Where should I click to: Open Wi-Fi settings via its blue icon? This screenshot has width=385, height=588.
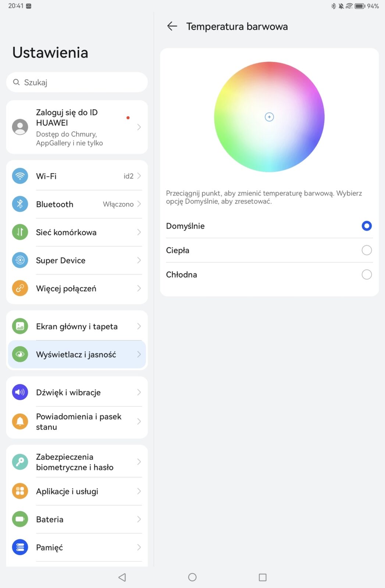click(x=20, y=176)
